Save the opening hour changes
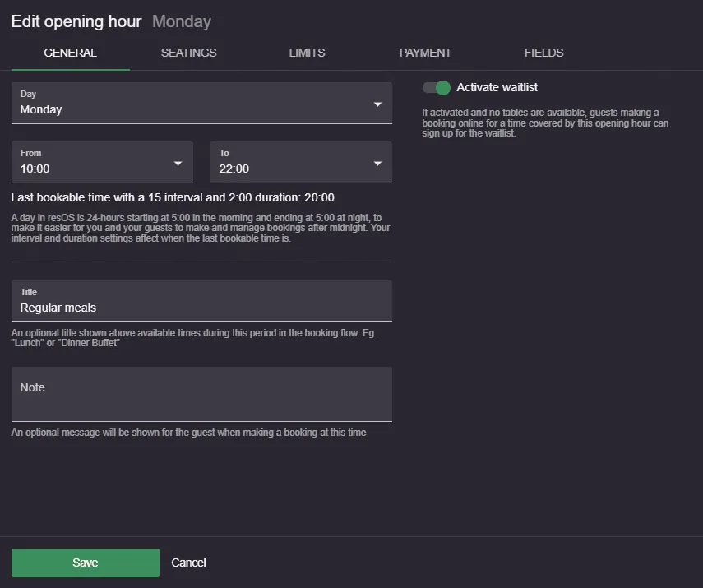Screen dimensions: 703x588 pos(86,563)
